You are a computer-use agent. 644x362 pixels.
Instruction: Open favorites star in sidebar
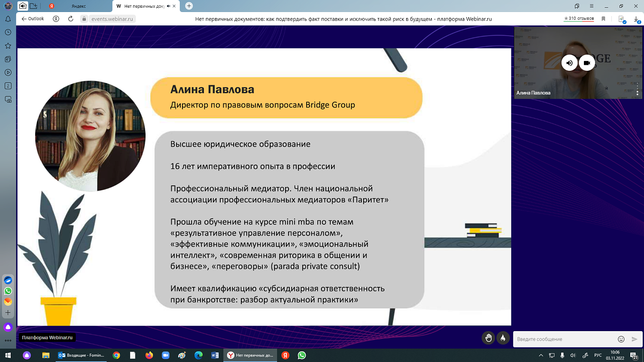tap(8, 45)
